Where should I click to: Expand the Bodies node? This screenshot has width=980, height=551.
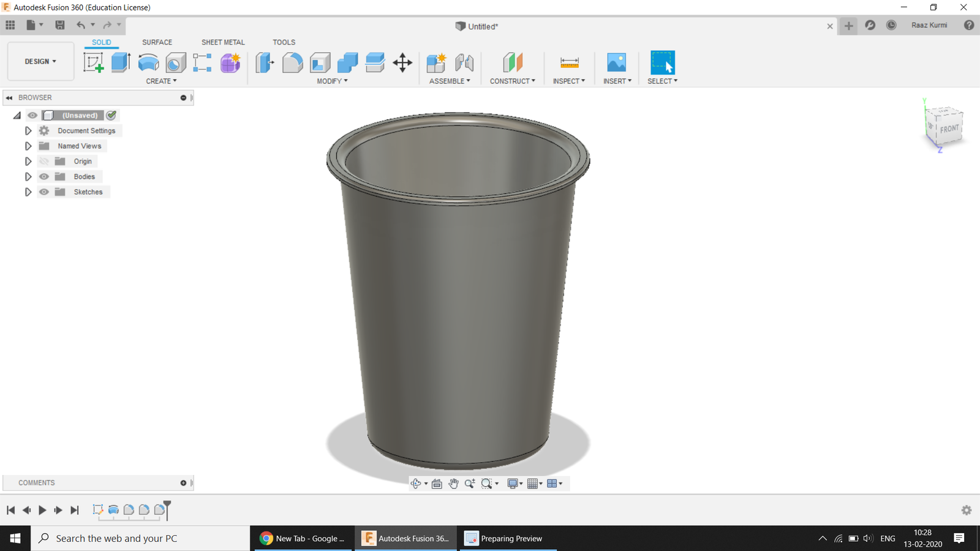point(28,176)
